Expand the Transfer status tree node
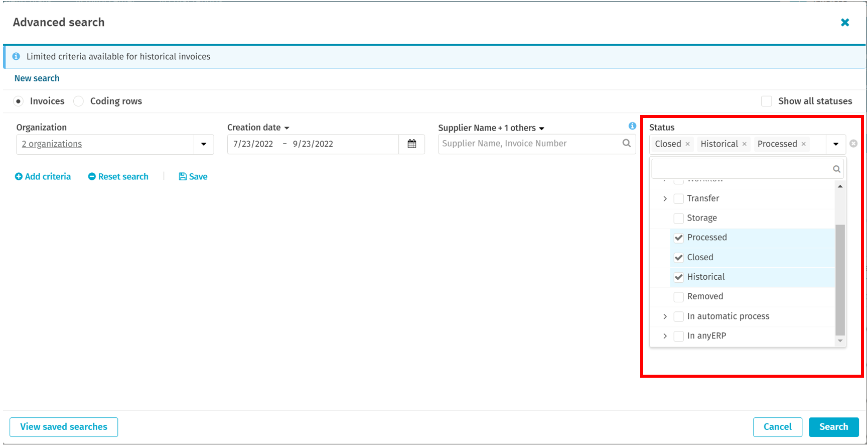 click(665, 199)
